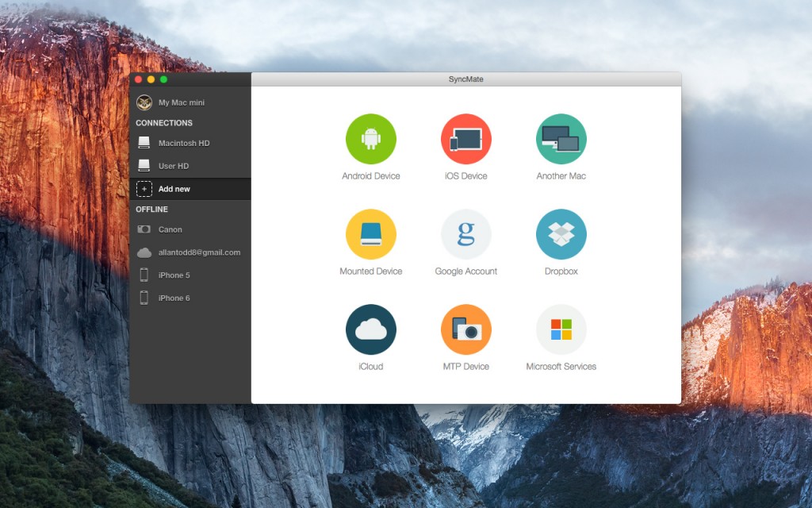Viewport: 812px width, 508px height.
Task: Select the Dropbox box icon
Action: point(561,234)
